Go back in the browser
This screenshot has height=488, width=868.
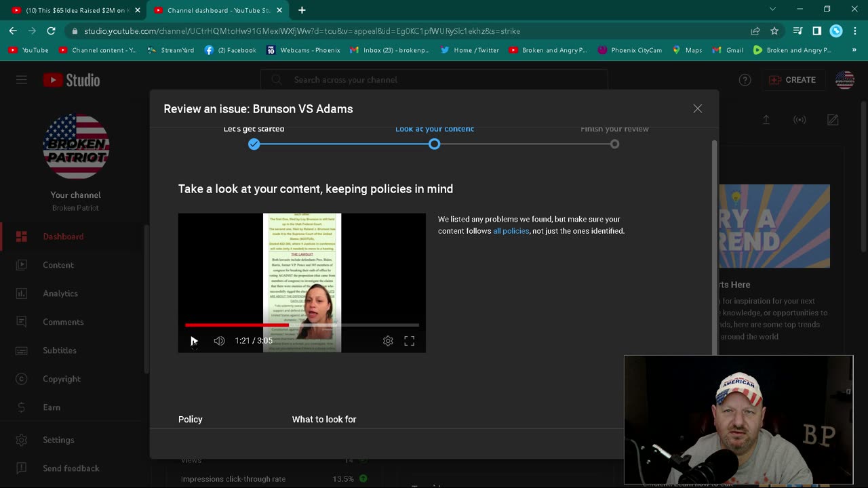tap(13, 31)
